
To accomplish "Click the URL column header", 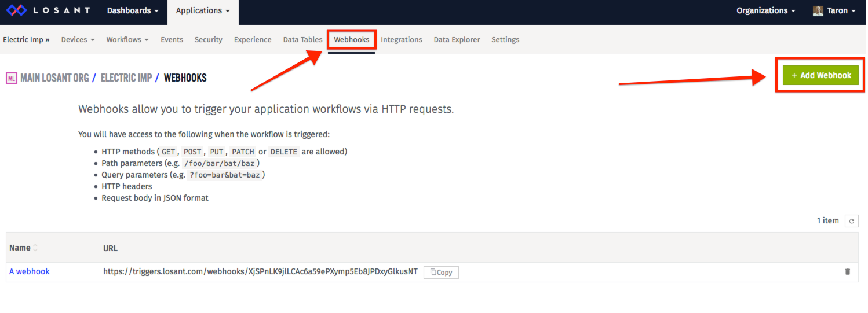I will tap(110, 248).
